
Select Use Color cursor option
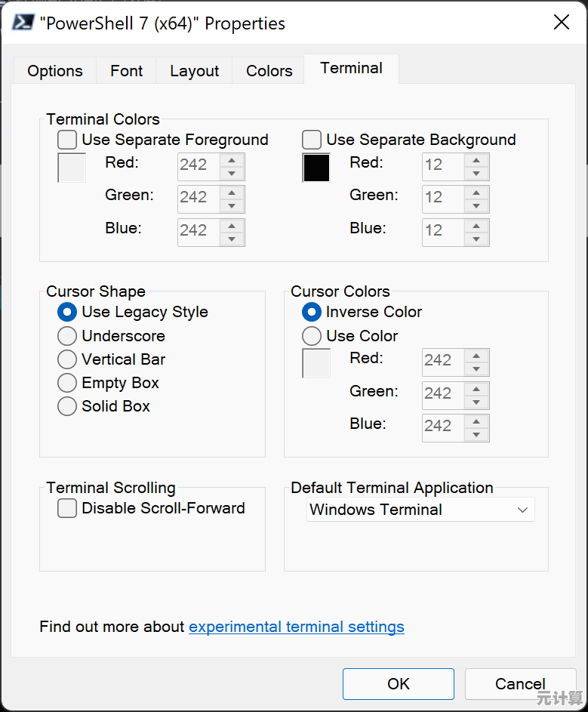tap(312, 336)
